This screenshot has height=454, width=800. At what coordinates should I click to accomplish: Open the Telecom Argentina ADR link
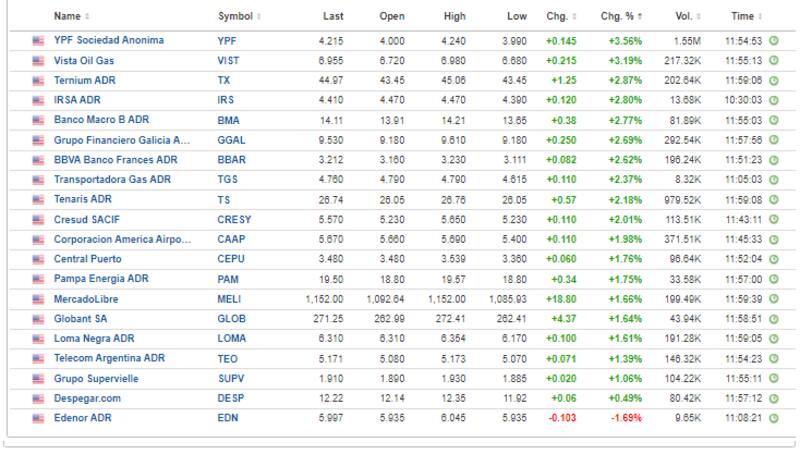pos(108,358)
